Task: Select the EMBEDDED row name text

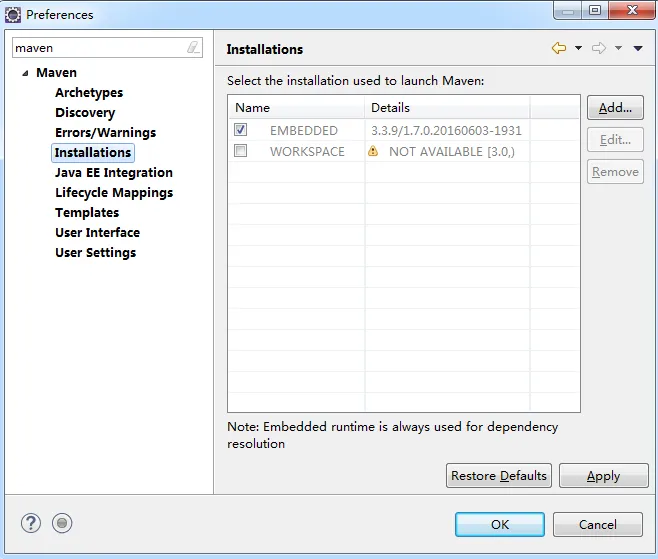Action: point(304,131)
